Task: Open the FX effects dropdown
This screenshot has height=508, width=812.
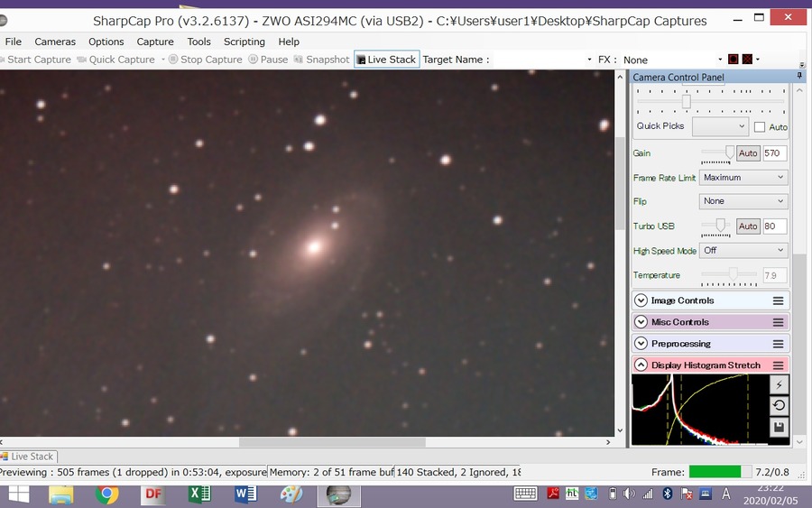Action: pos(673,60)
